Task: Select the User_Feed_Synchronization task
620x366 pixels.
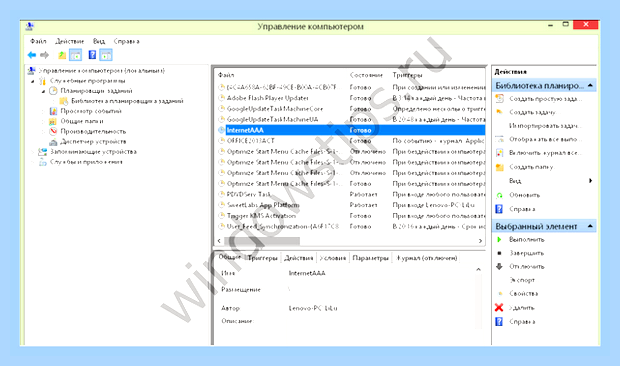Action: [283, 226]
